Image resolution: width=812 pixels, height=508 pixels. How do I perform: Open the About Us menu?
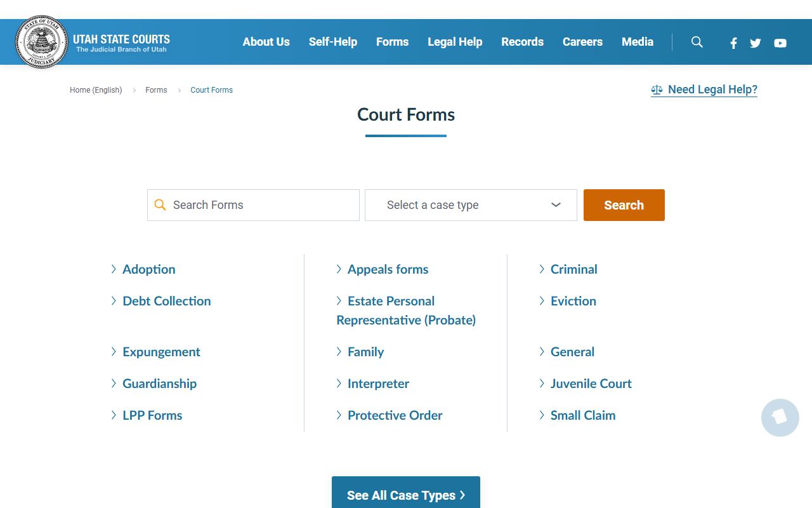[266, 42]
